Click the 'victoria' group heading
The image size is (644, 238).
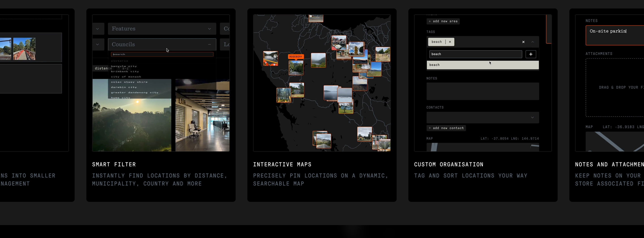coord(119,61)
